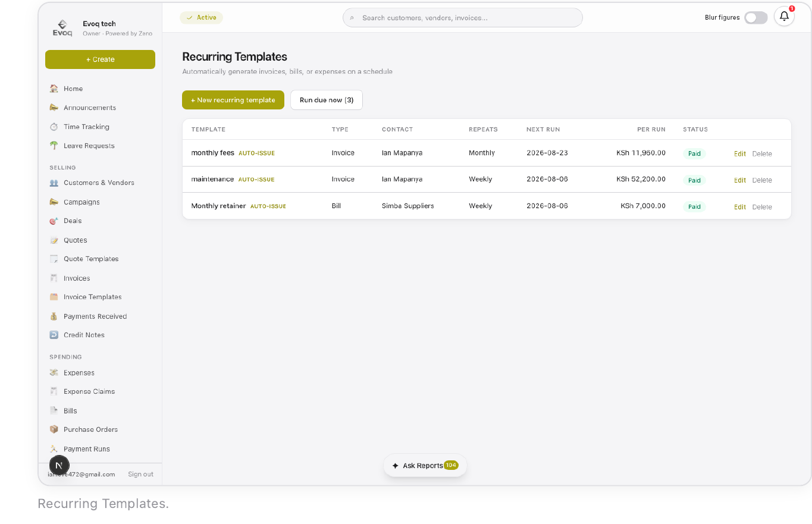This screenshot has width=812, height=524.
Task: Click the Customers & Vendors people icon
Action: pyautogui.click(x=54, y=183)
